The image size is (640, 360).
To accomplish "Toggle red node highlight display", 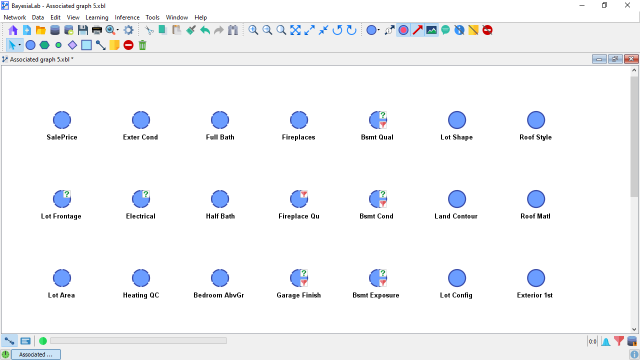I will 403,30.
